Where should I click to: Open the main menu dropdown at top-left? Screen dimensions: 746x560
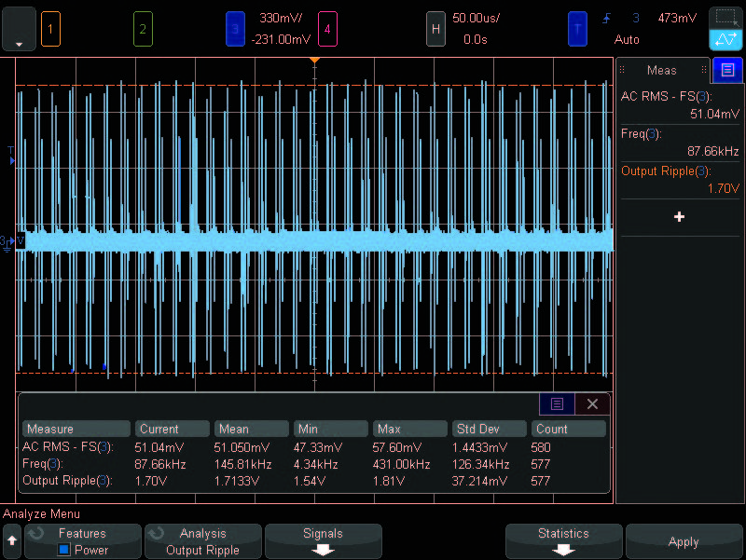pyautogui.click(x=20, y=29)
